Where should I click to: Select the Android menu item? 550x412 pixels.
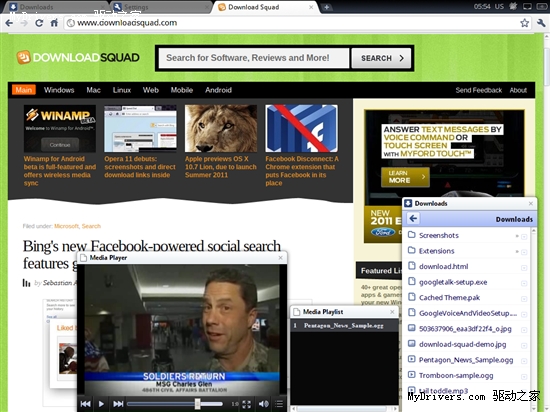(x=218, y=90)
